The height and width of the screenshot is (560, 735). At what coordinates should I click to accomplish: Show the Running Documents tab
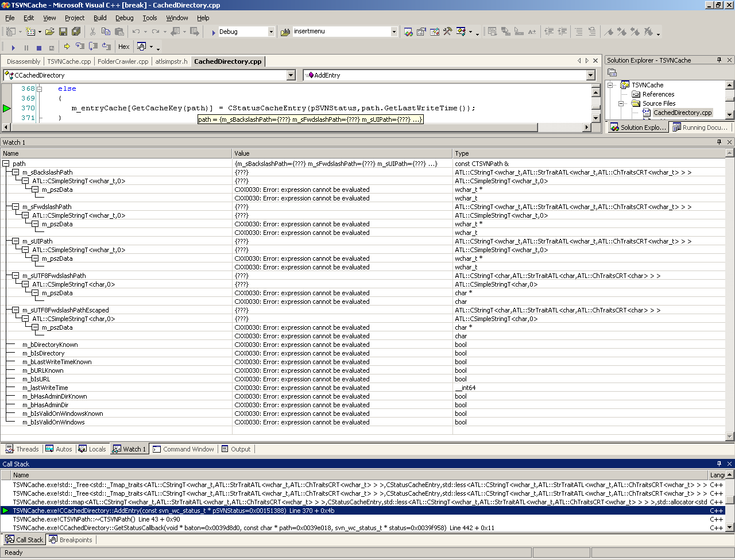click(700, 128)
